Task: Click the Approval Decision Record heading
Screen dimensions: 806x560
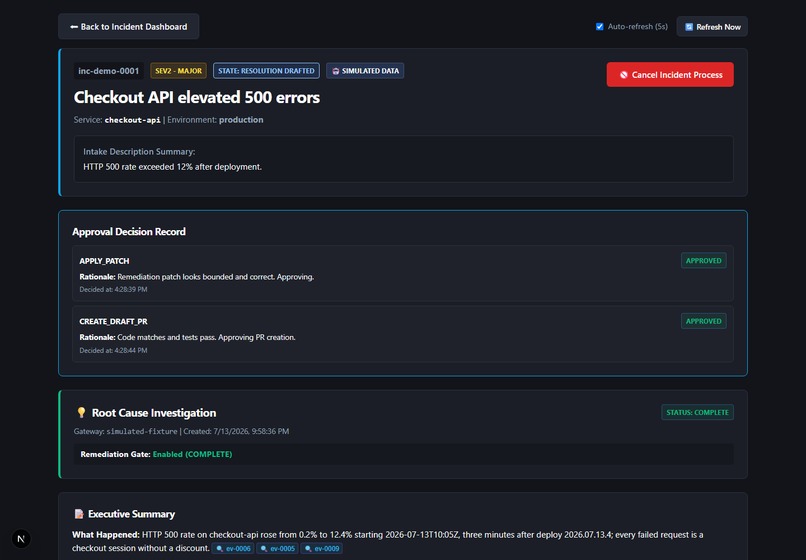Action: [x=129, y=232]
